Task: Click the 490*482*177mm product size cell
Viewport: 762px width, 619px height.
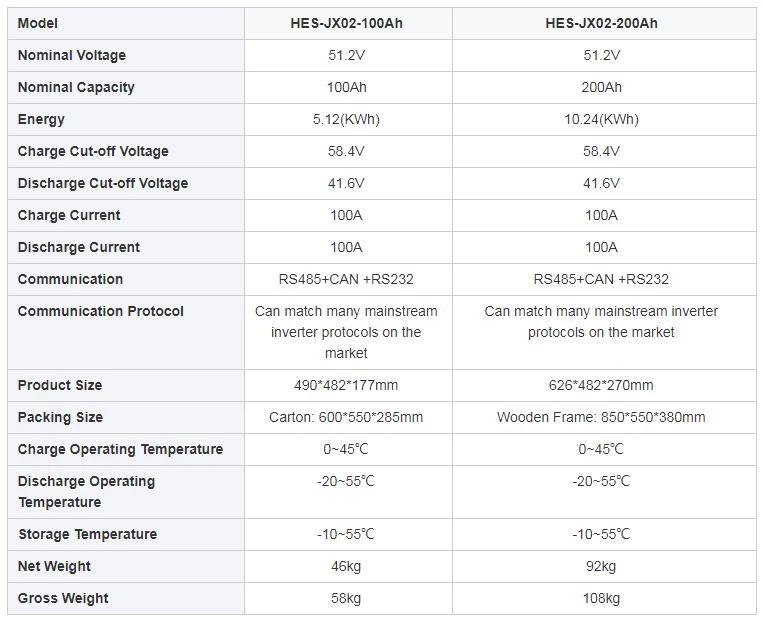Action: pos(346,385)
